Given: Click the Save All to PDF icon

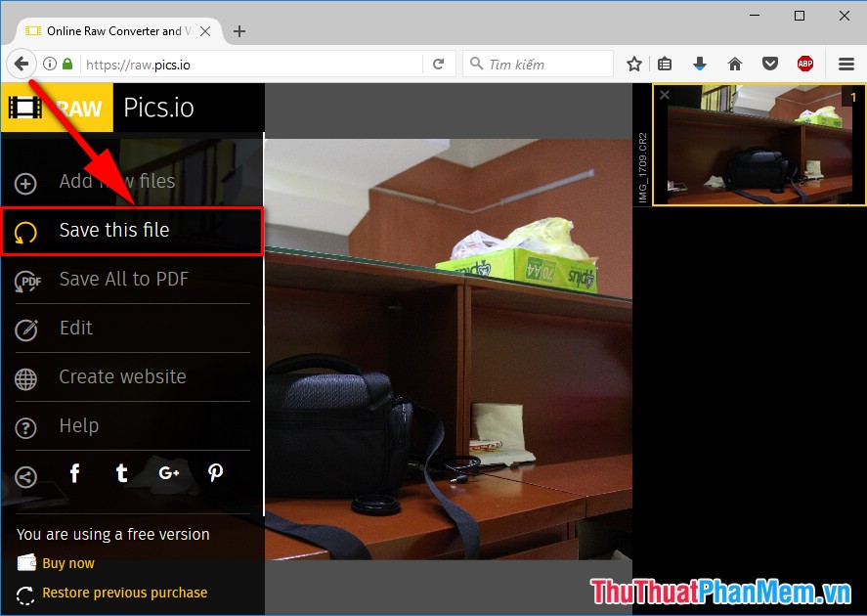Looking at the screenshot, I should pyautogui.click(x=26, y=281).
